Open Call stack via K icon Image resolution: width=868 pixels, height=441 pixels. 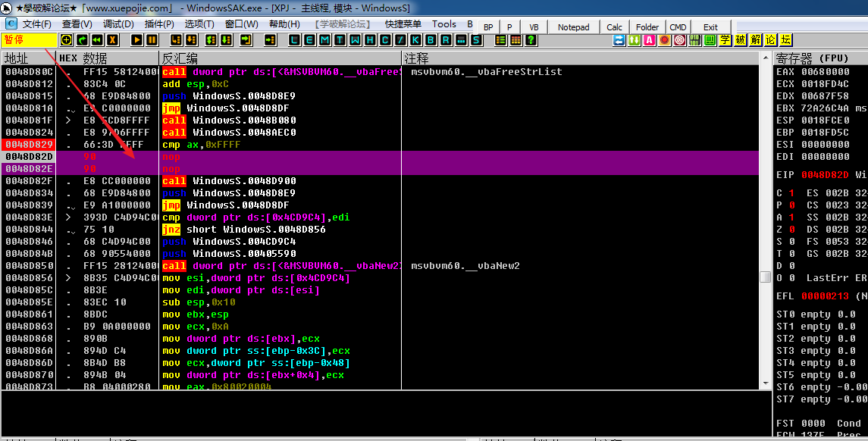coord(415,40)
